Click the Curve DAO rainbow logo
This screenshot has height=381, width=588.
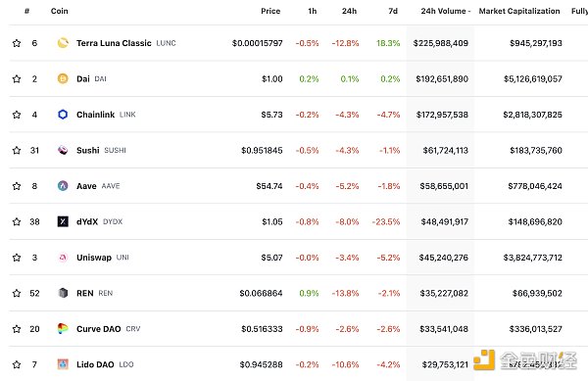(x=63, y=329)
